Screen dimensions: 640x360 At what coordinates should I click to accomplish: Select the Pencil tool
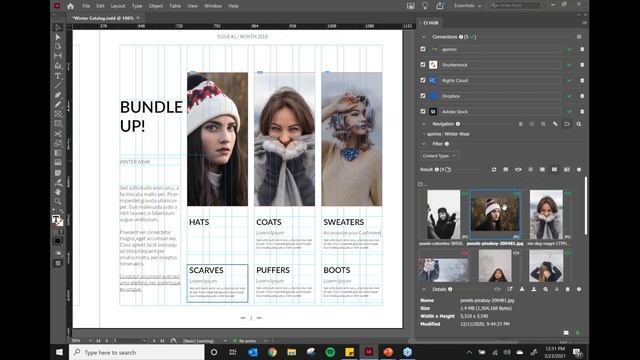click(58, 104)
